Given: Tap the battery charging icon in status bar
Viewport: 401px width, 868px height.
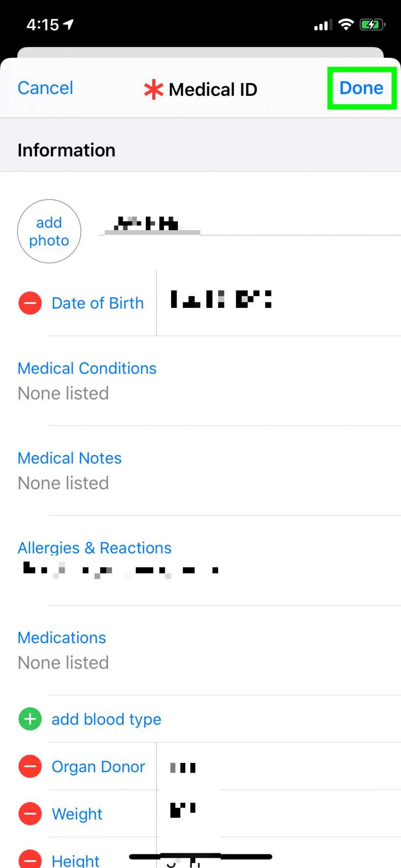Looking at the screenshot, I should coord(372,24).
